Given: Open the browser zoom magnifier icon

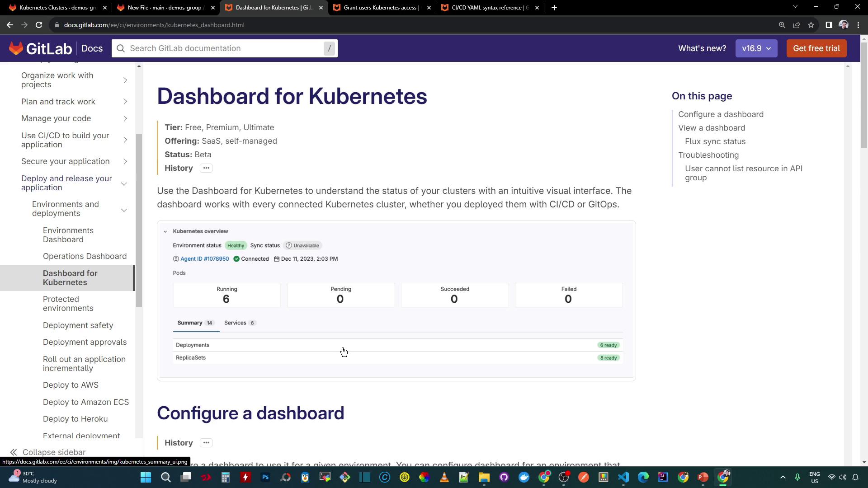Looking at the screenshot, I should (782, 25).
